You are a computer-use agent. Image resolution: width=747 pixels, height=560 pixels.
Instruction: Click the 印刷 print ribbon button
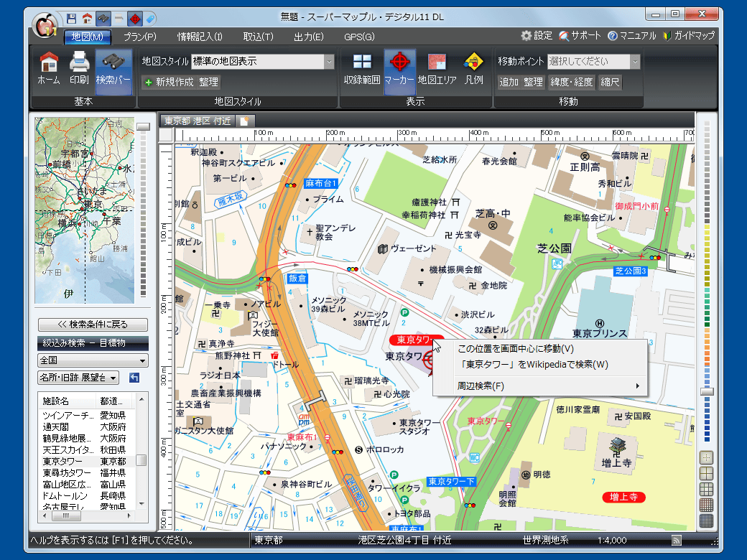point(79,67)
